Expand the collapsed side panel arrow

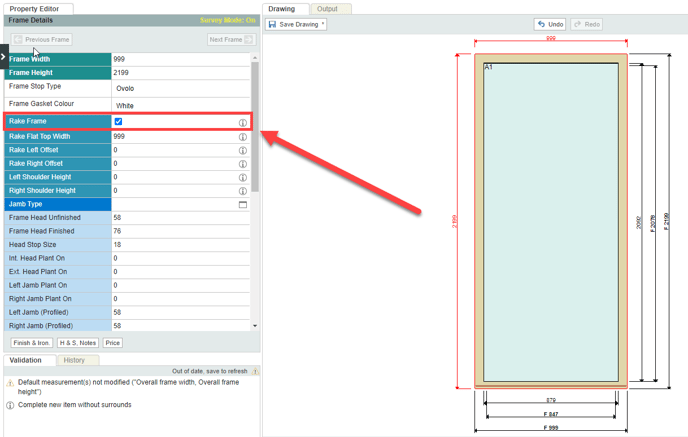tap(3, 57)
